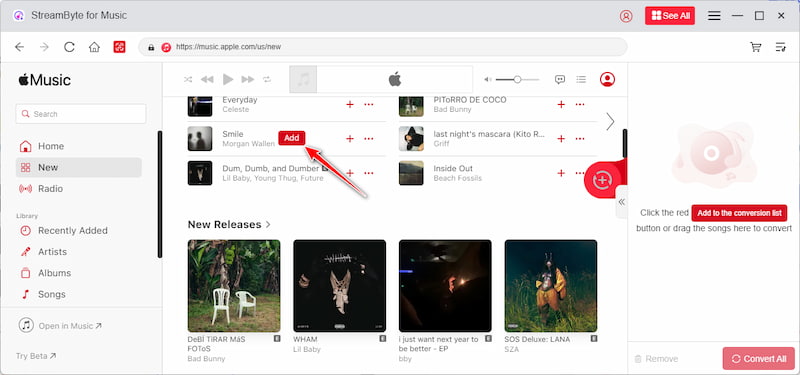The height and width of the screenshot is (375, 800).
Task: Open the task list icon beside the cart
Action: 781,47
